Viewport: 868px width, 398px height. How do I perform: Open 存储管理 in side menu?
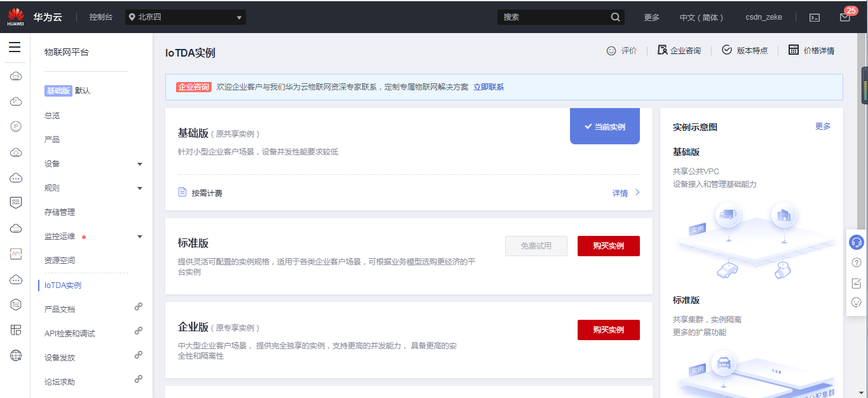[x=60, y=212]
